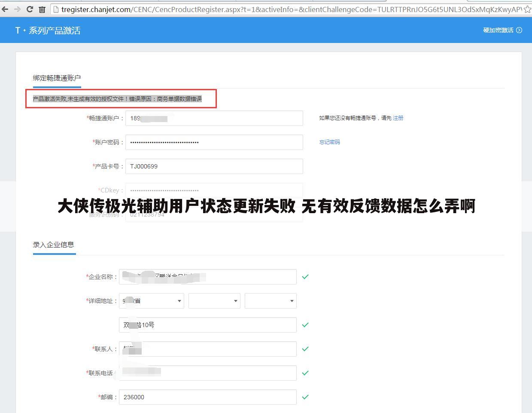The height and width of the screenshot is (413, 532).
Task: Click the browser back arrow
Action: tap(5, 9)
